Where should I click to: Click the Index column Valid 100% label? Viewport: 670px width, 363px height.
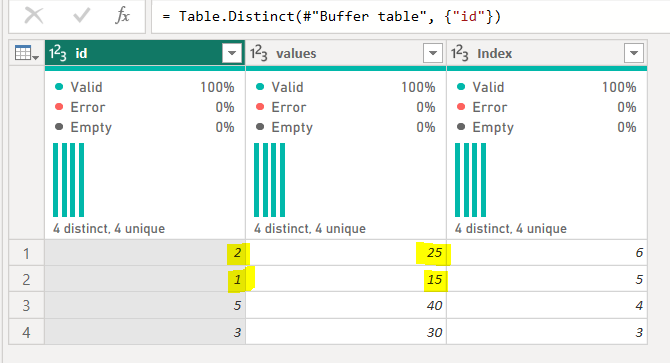click(x=546, y=87)
